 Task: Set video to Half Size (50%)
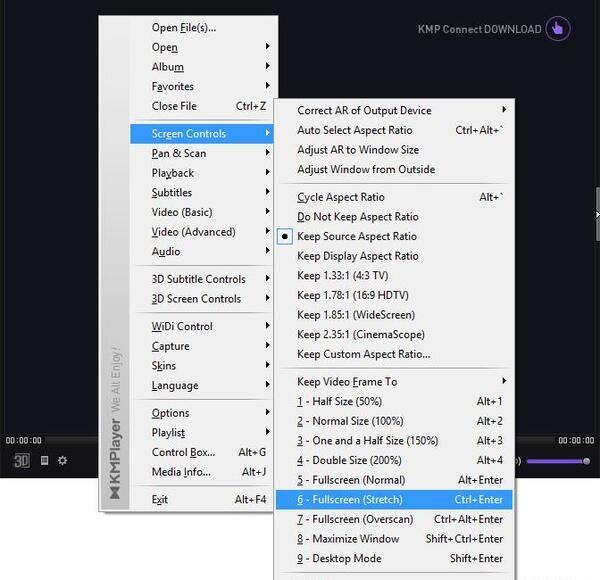pos(394,402)
